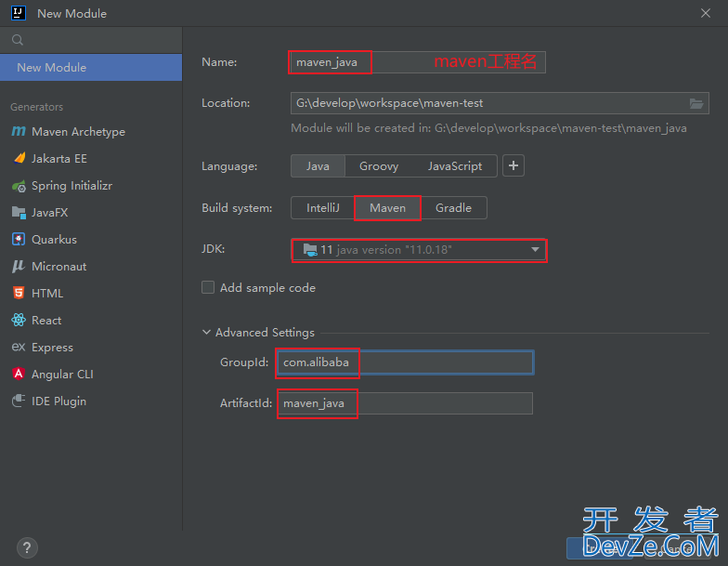This screenshot has width=728, height=566.
Task: Click the New Module window title
Action: 72,13
